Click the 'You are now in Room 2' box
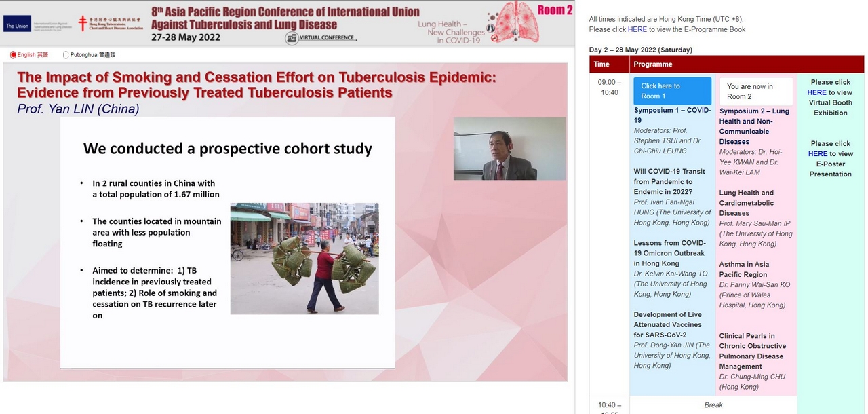The image size is (868, 414). 755,91
